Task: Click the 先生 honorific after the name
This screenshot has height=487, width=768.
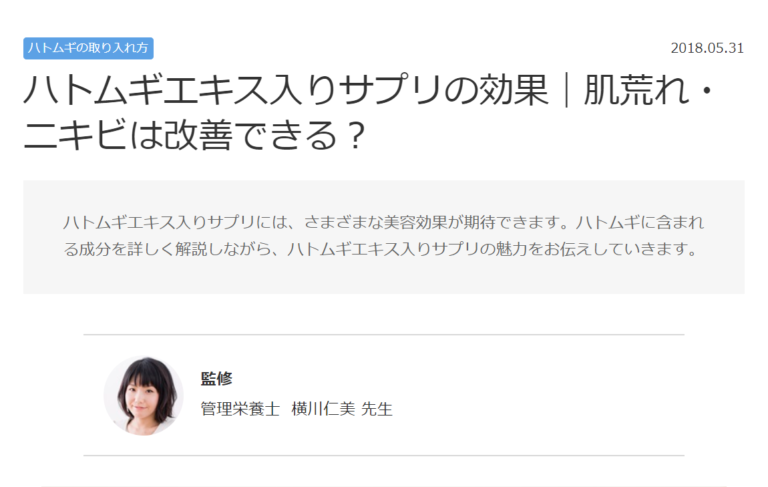Action: tap(377, 409)
